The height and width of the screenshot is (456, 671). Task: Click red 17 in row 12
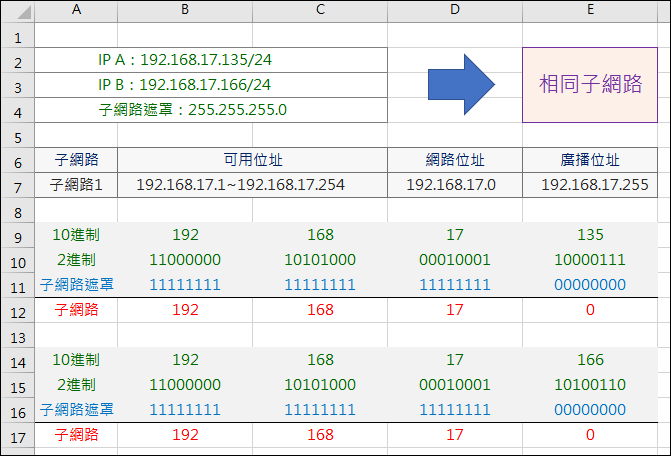tap(455, 310)
